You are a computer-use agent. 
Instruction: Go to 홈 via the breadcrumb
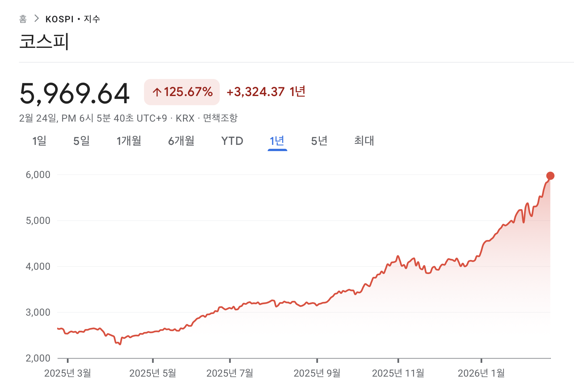click(23, 19)
